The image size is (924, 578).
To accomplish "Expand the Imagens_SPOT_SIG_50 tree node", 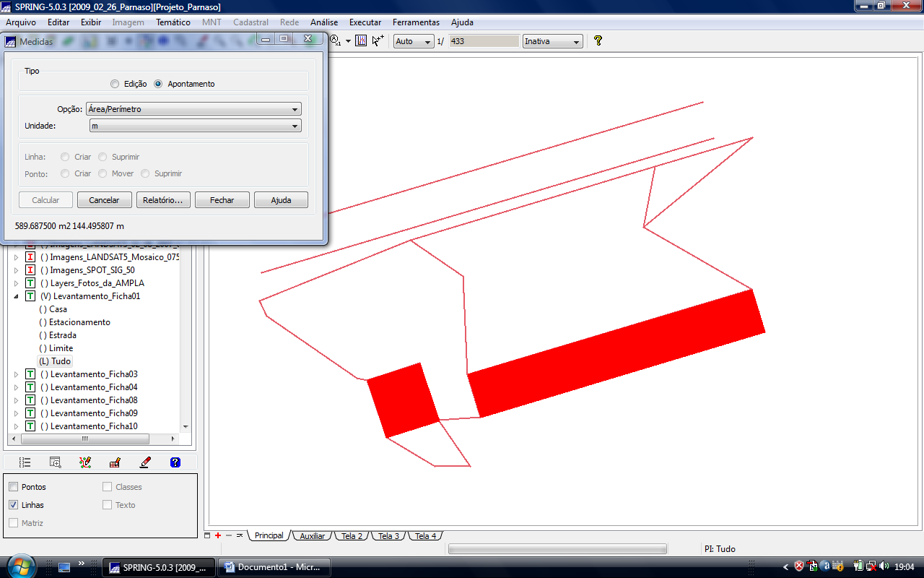I will point(17,270).
